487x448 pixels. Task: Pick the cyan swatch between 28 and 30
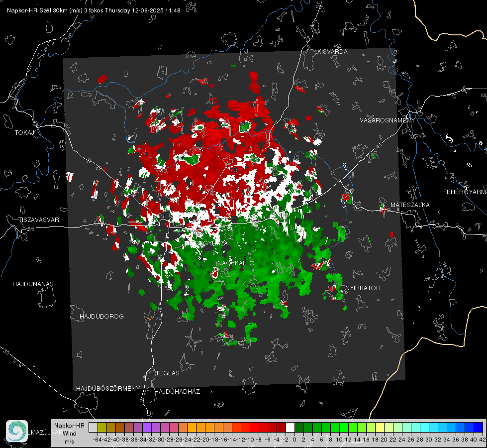(425, 427)
